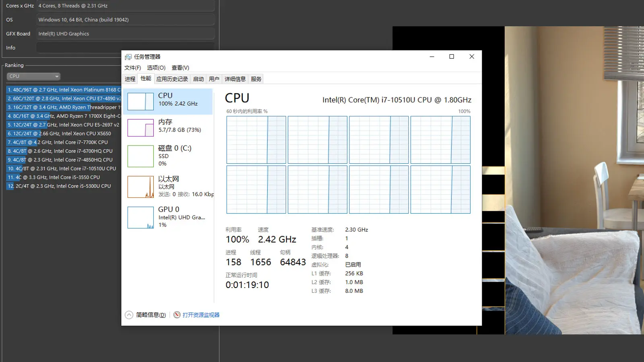
Task: Minimize the Task Manager window
Action: tap(432, 57)
